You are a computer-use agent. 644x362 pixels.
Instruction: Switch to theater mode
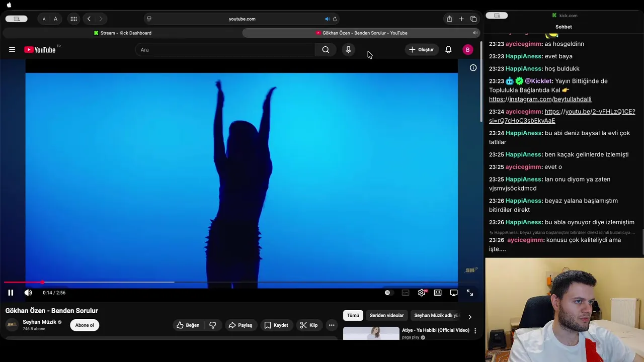click(x=438, y=293)
